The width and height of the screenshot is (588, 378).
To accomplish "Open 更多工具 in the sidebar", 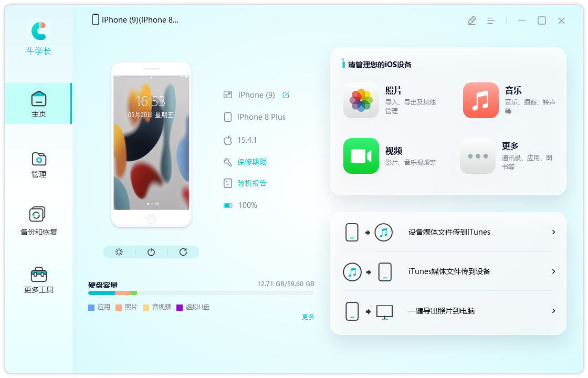I will [38, 279].
